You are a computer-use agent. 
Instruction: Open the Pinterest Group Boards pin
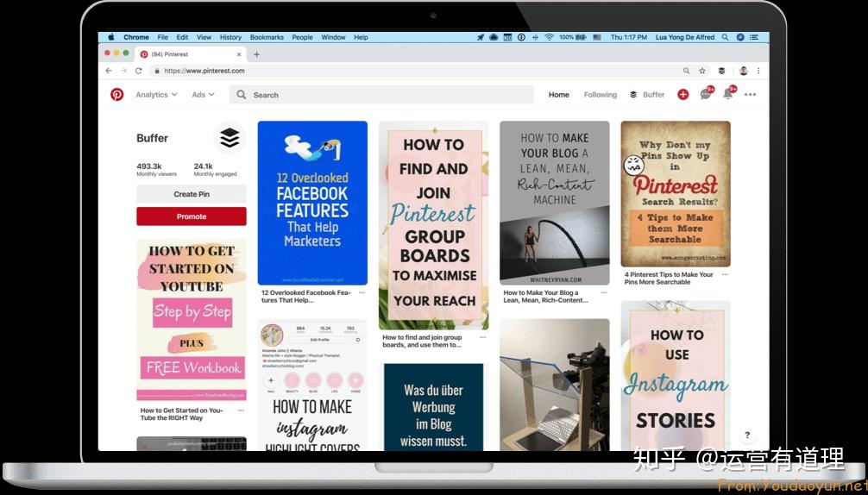point(433,225)
